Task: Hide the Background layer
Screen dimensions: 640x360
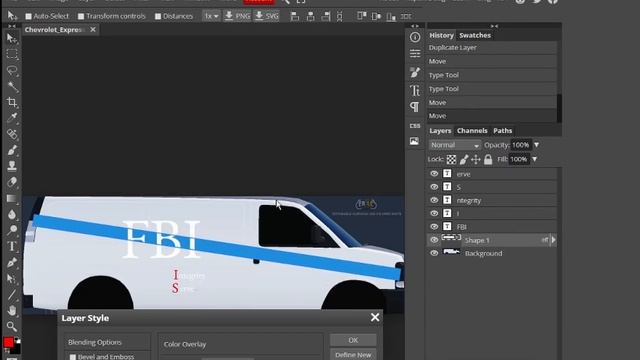Action: click(x=434, y=253)
